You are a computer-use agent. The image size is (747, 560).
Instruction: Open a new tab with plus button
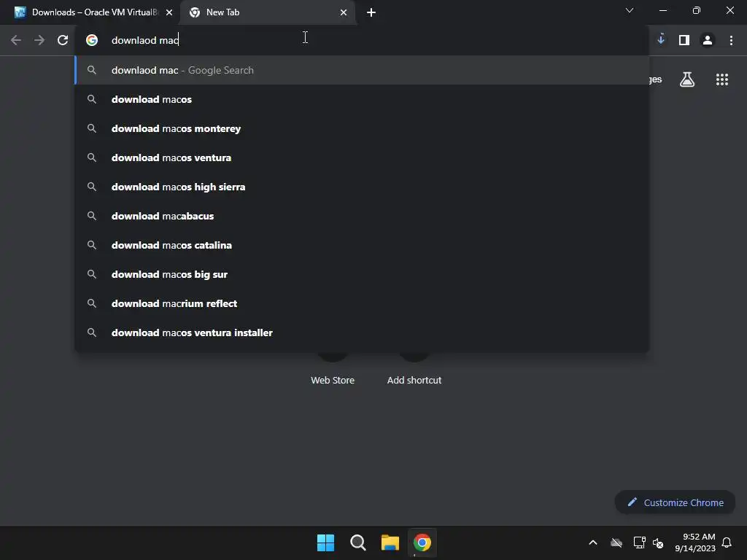pyautogui.click(x=371, y=12)
